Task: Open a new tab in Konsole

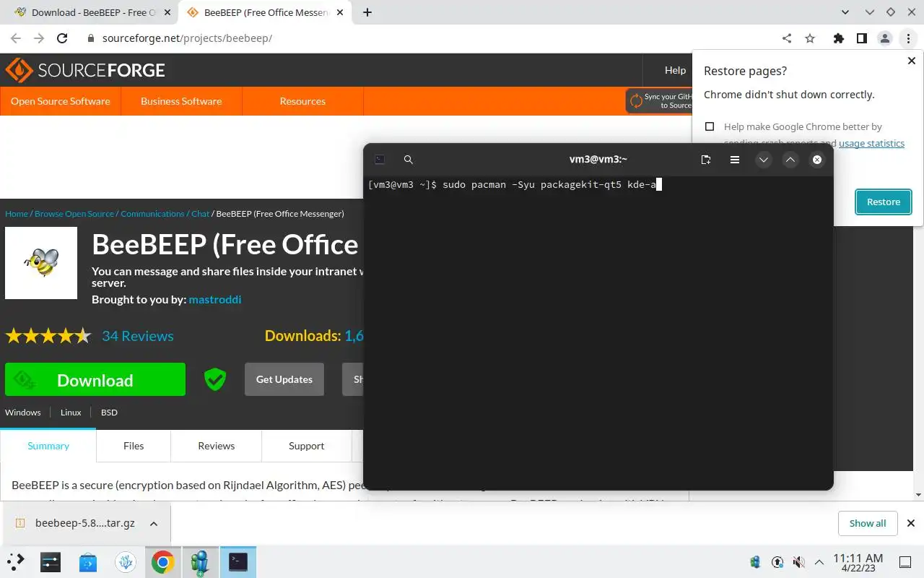Action: pos(706,160)
